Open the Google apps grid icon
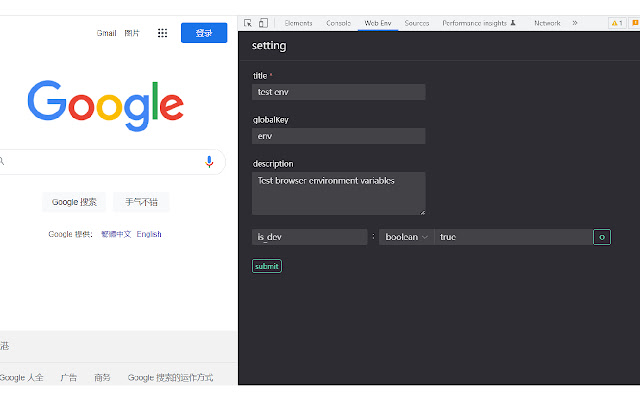Image resolution: width=640 pixels, height=400 pixels. 162,33
